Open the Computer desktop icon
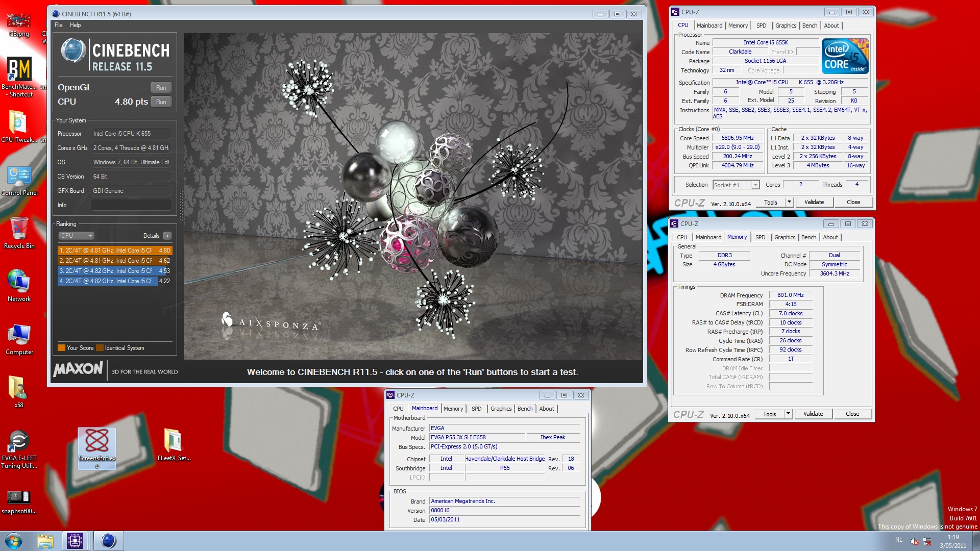 [19, 339]
